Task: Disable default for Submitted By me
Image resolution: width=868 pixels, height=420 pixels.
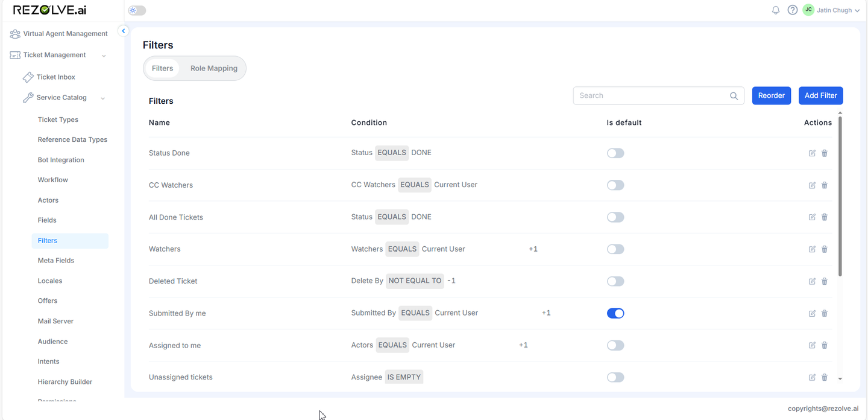Action: (615, 313)
